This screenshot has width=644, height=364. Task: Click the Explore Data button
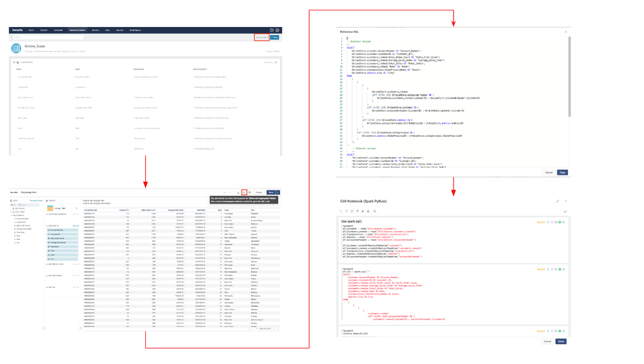[x=261, y=37]
